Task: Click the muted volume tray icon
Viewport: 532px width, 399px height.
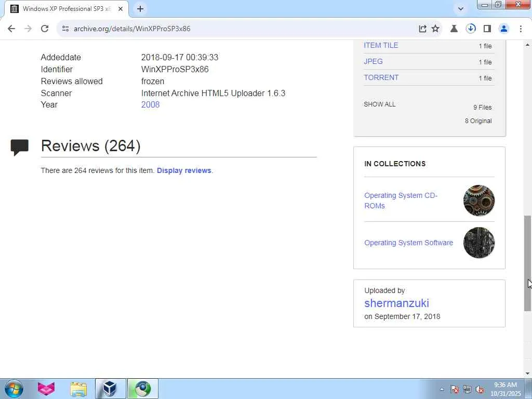Action: pyautogui.click(x=480, y=389)
